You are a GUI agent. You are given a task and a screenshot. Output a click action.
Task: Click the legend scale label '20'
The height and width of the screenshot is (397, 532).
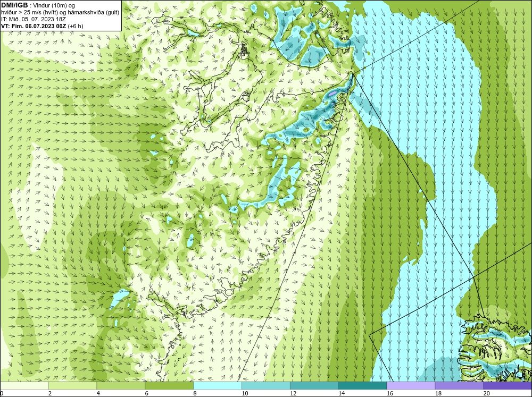(x=487, y=393)
